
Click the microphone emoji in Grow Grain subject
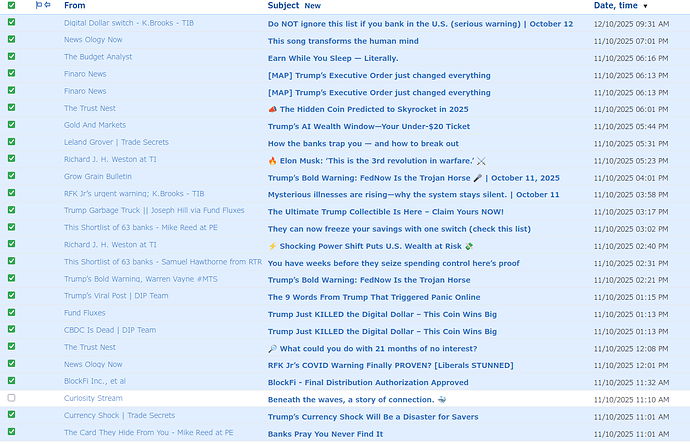click(478, 177)
